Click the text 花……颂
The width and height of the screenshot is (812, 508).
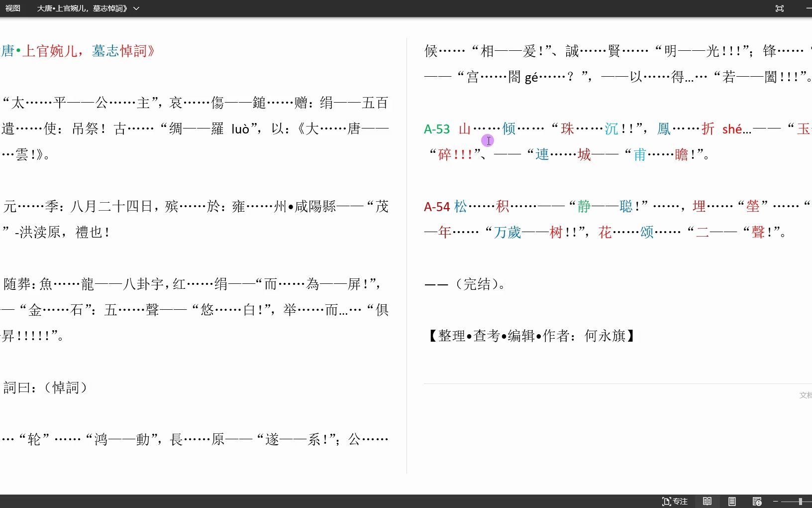626,233
